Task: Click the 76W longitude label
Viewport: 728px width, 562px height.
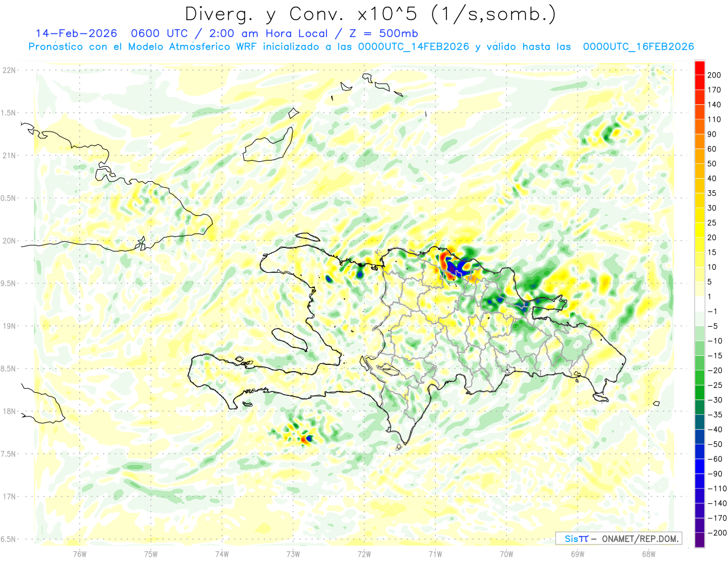Action: pyautogui.click(x=79, y=553)
